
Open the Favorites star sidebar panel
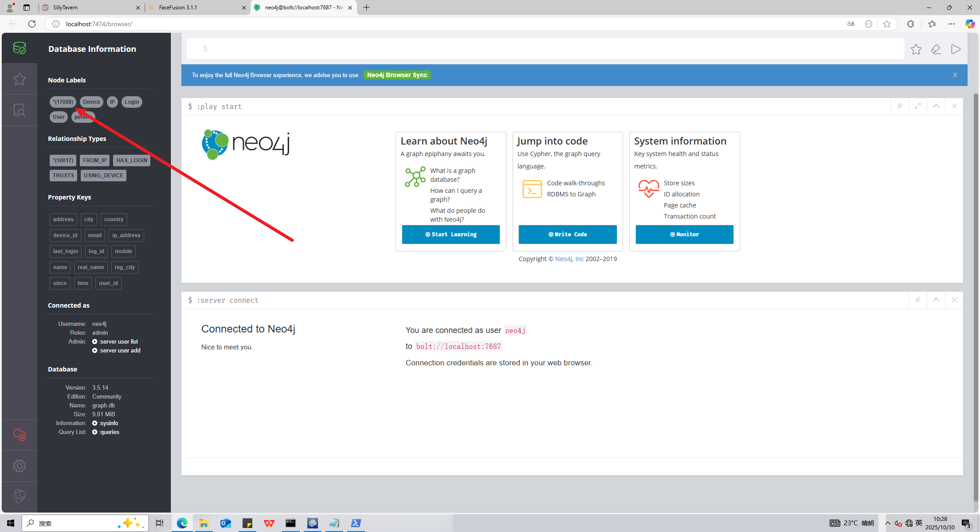coord(20,79)
